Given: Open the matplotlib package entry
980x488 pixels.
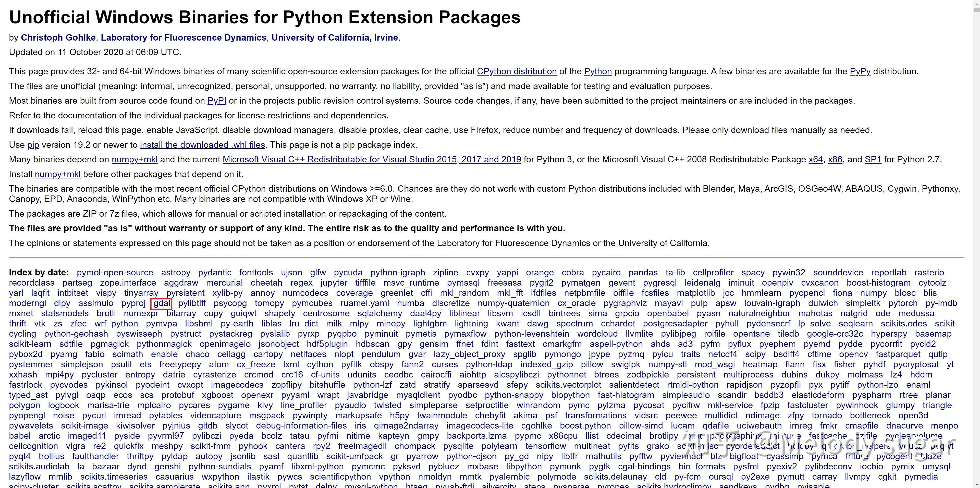Looking at the screenshot, I should click(x=695, y=293).
